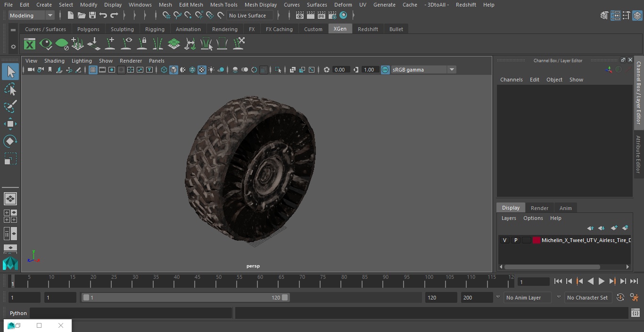Open the viewport Shading menu
The image size is (644, 332).
(54, 61)
